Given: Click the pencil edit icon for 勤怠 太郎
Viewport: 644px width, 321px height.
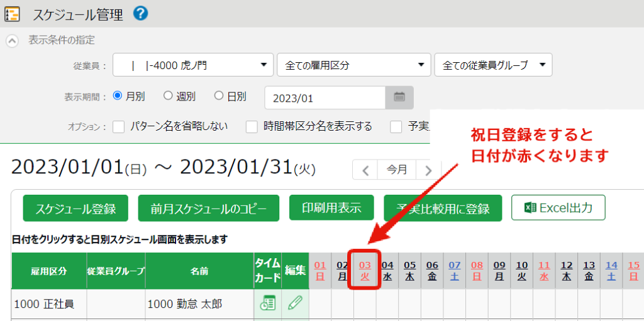Looking at the screenshot, I should tap(295, 304).
